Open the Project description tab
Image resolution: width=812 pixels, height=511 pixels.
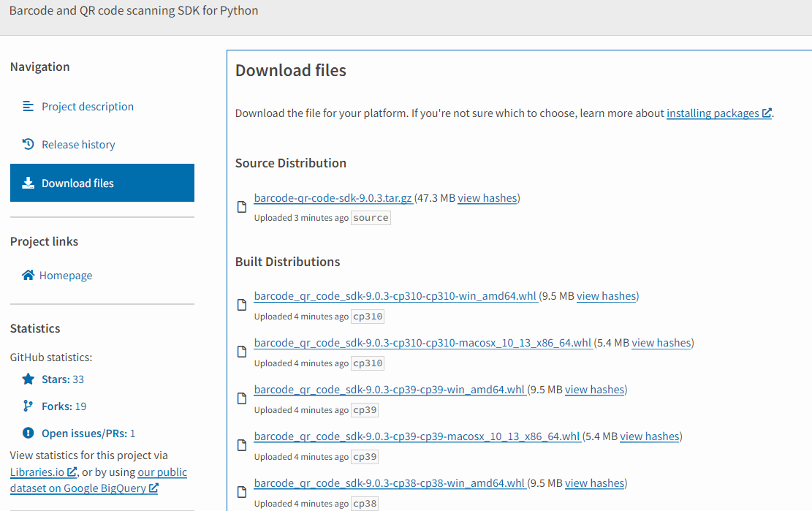pyautogui.click(x=87, y=107)
